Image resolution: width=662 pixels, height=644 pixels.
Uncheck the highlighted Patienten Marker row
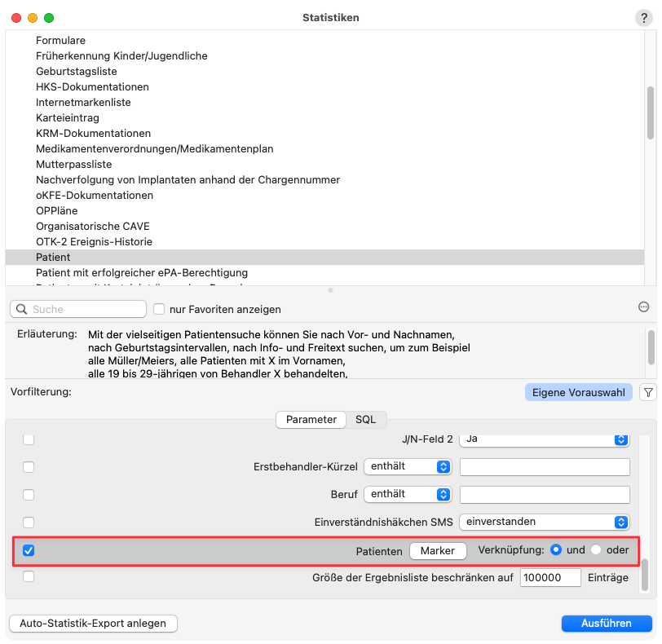(x=29, y=550)
